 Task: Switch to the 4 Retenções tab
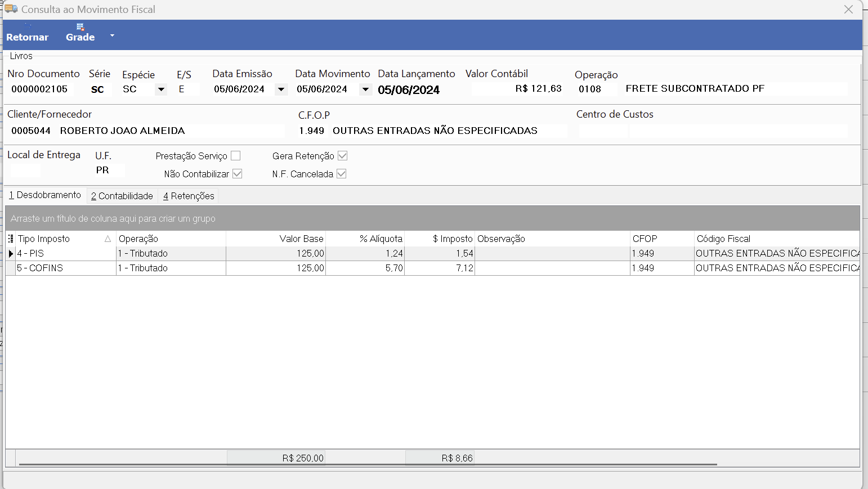click(189, 196)
